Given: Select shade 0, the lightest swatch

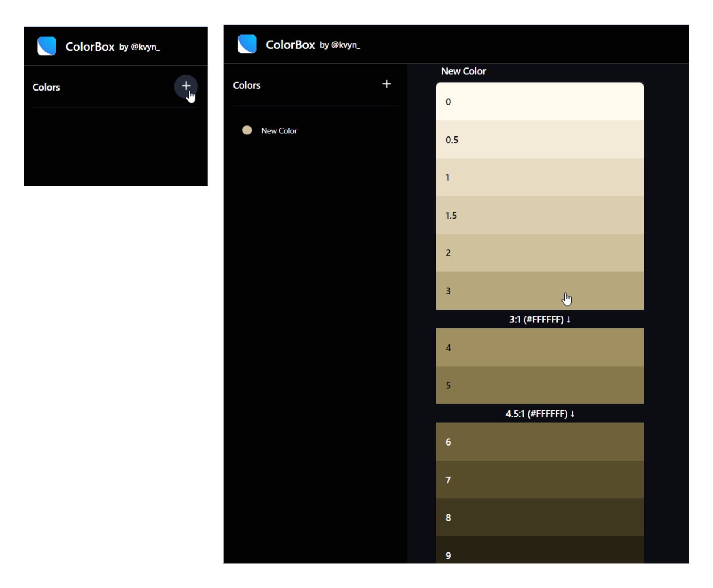Looking at the screenshot, I should (539, 101).
